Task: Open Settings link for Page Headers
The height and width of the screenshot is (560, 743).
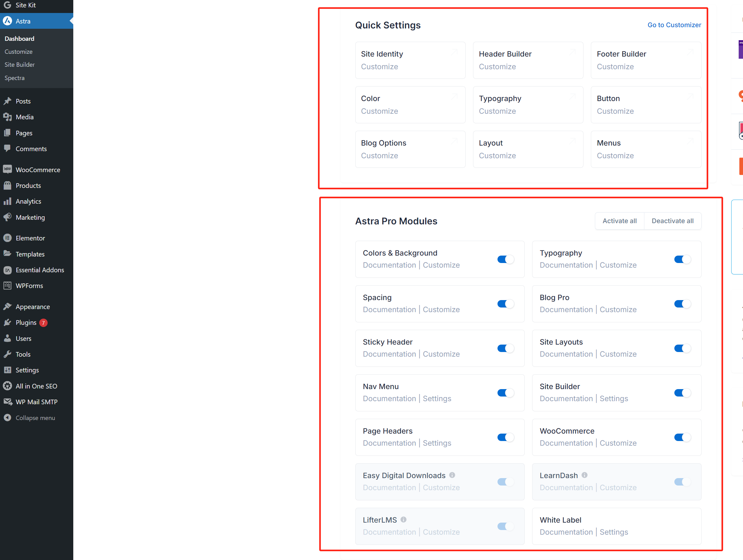Action: [x=437, y=443]
